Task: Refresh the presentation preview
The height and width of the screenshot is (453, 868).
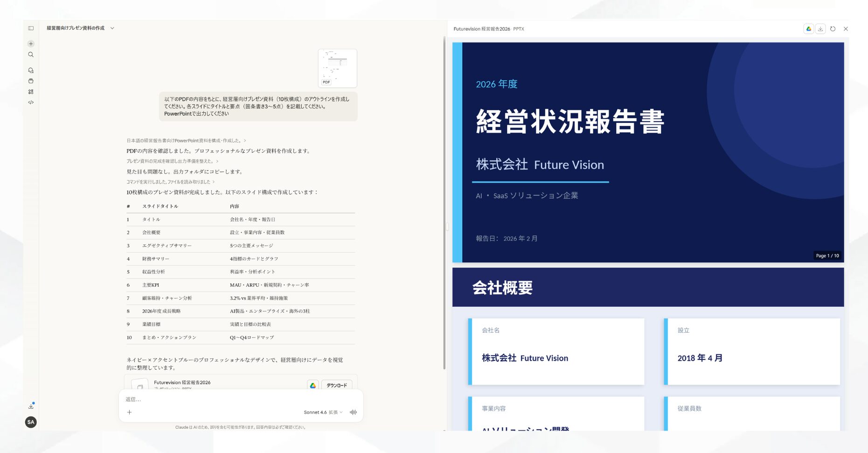Action: (x=833, y=28)
